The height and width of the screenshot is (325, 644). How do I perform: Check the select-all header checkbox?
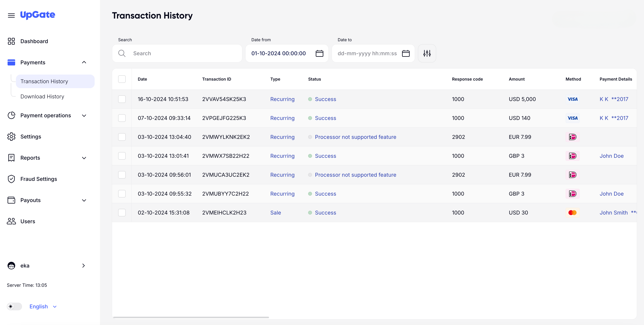pyautogui.click(x=122, y=79)
